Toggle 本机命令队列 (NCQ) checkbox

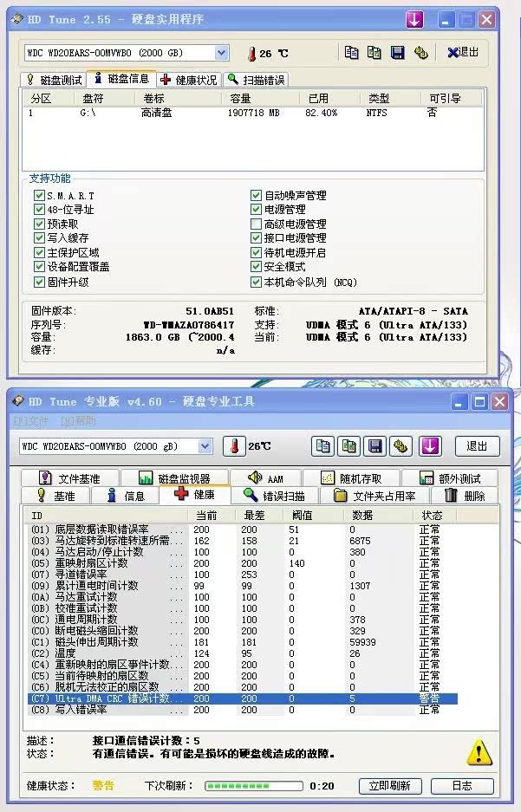tap(256, 282)
